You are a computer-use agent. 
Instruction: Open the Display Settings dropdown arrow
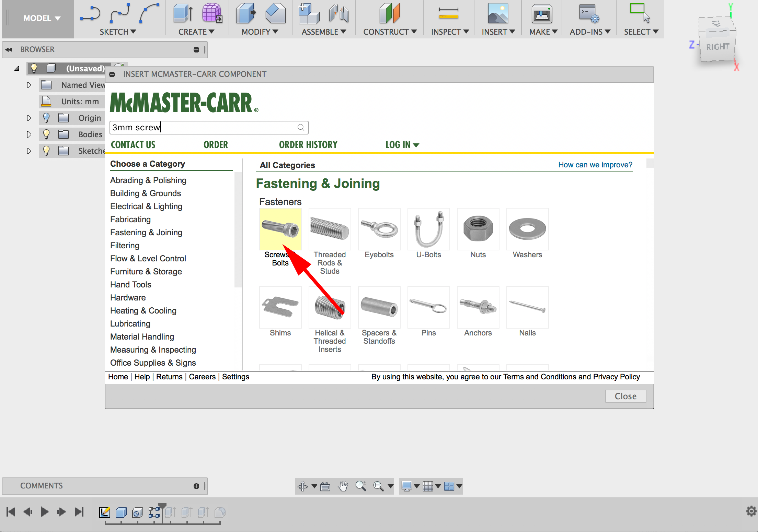point(417,486)
